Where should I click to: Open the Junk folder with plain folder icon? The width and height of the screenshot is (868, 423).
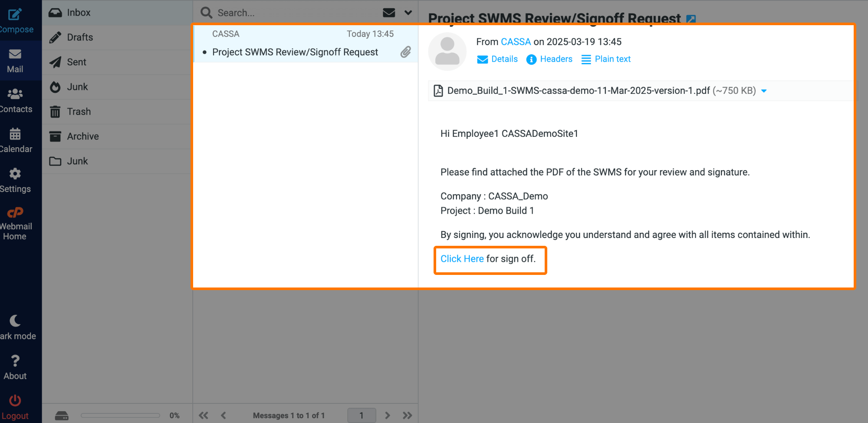(x=117, y=161)
